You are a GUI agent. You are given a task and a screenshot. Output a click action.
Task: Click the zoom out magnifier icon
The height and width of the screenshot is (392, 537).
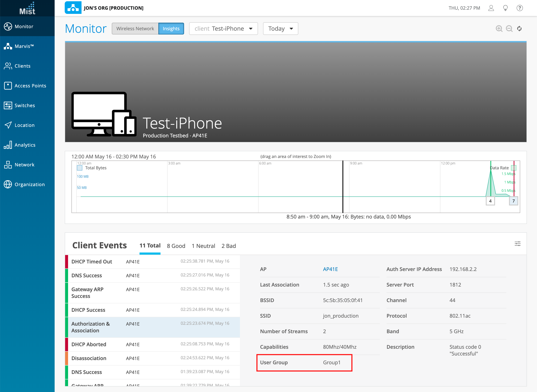[x=509, y=29]
